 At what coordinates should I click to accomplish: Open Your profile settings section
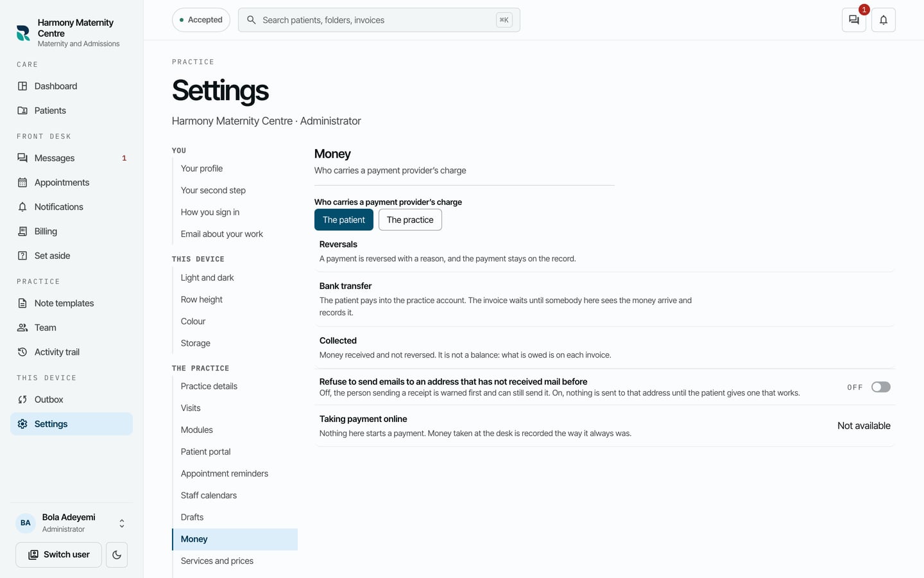pyautogui.click(x=235, y=168)
